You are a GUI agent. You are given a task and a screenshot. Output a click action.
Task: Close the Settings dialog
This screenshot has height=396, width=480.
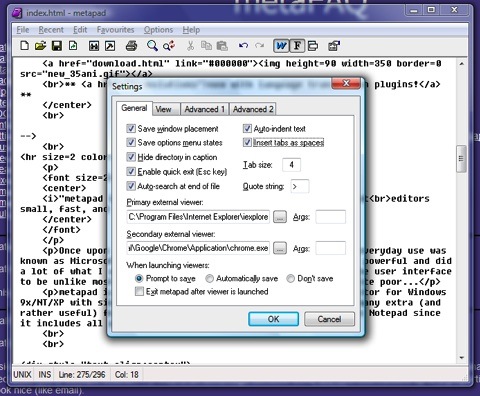click(346, 83)
